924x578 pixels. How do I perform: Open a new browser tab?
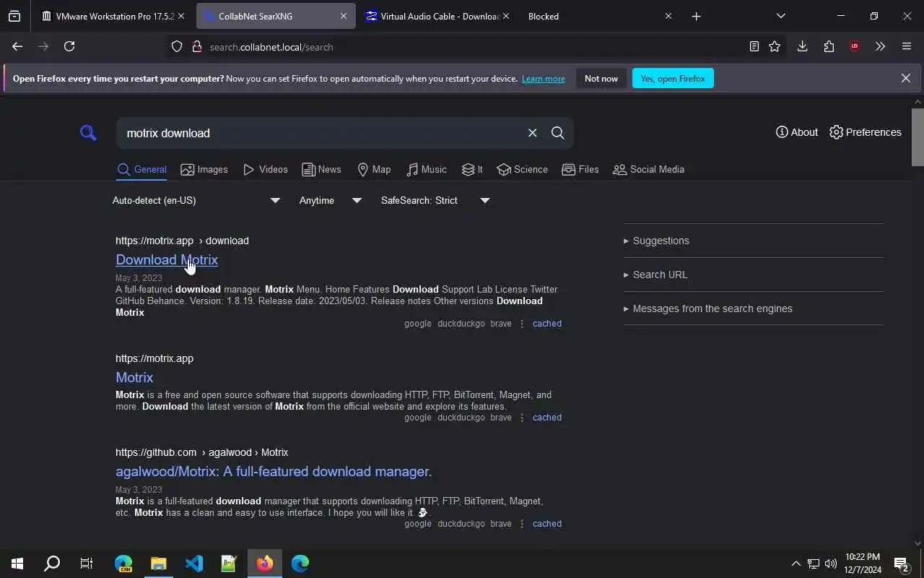pyautogui.click(x=696, y=16)
